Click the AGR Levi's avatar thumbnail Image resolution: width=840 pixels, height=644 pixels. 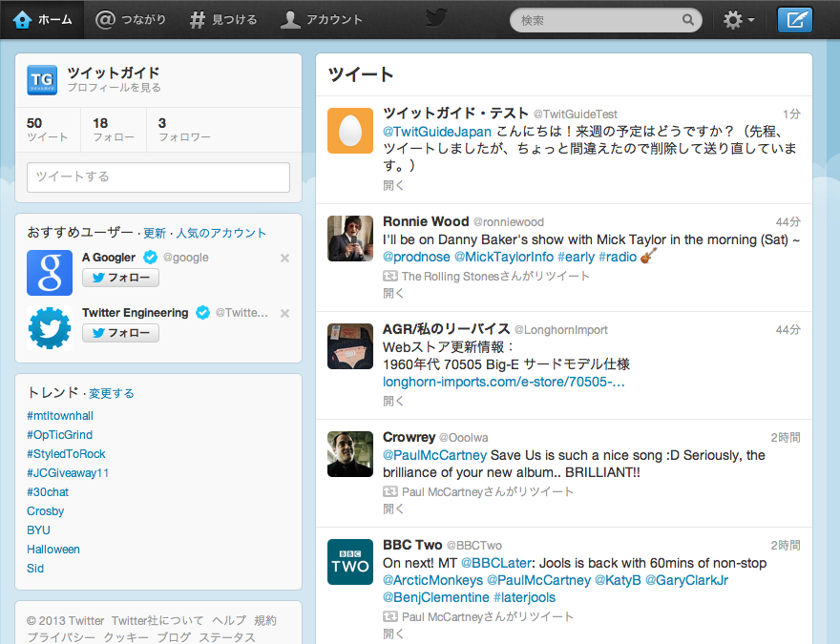point(350,346)
